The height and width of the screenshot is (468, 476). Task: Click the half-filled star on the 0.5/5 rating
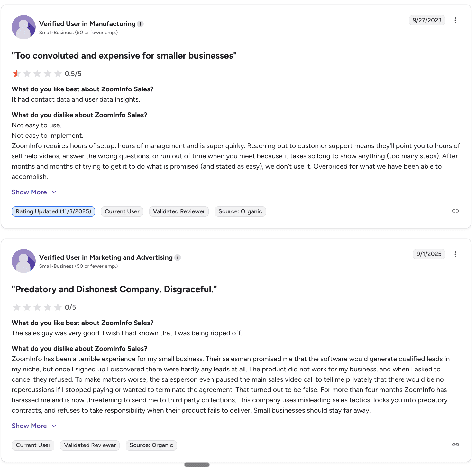point(16,74)
